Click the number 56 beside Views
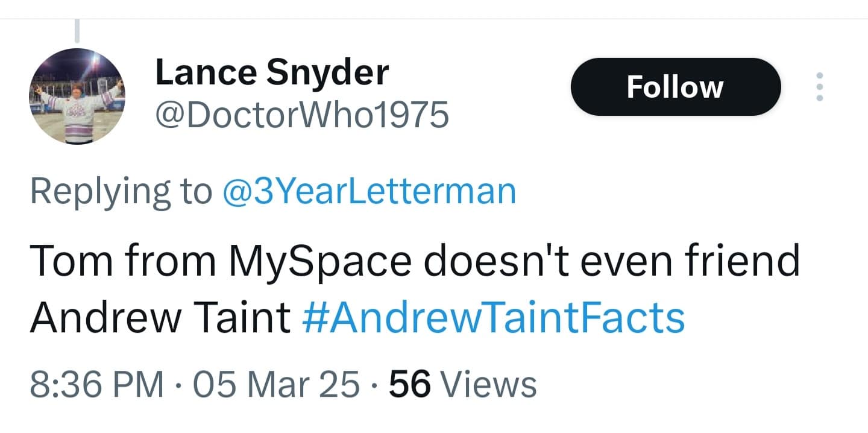The width and height of the screenshot is (868, 433). tap(410, 384)
